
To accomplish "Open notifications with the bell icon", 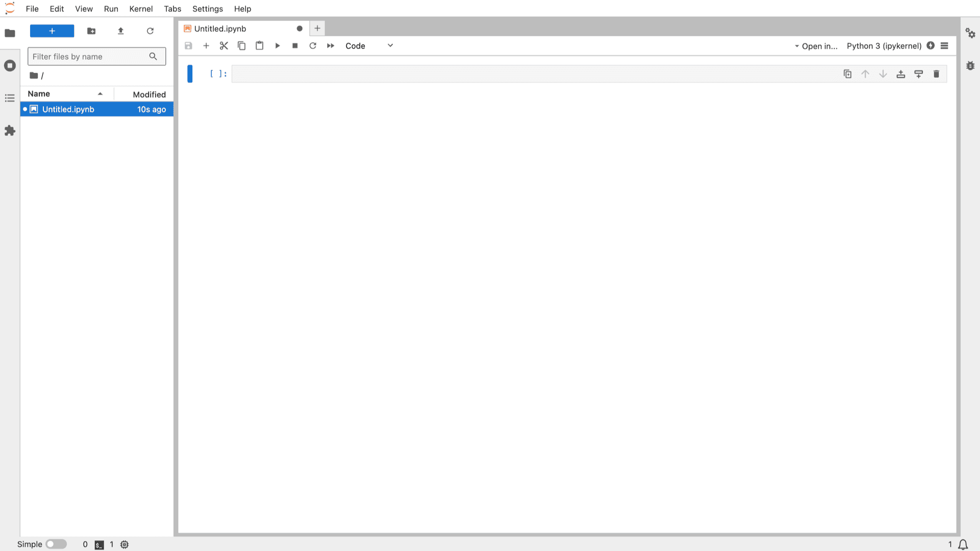I will click(x=963, y=544).
